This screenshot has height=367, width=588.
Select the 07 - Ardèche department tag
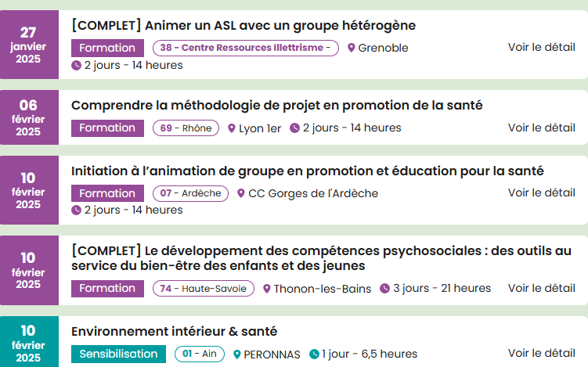[190, 193]
